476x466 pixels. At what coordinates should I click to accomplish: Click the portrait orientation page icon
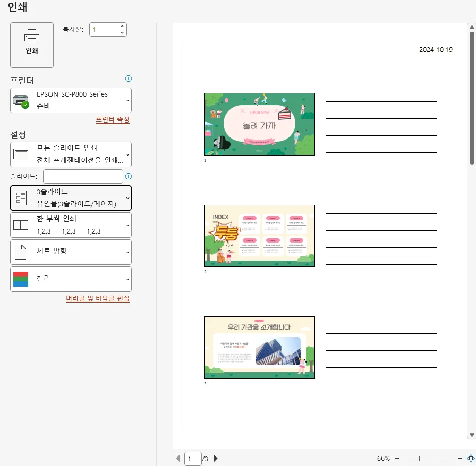(x=20, y=252)
